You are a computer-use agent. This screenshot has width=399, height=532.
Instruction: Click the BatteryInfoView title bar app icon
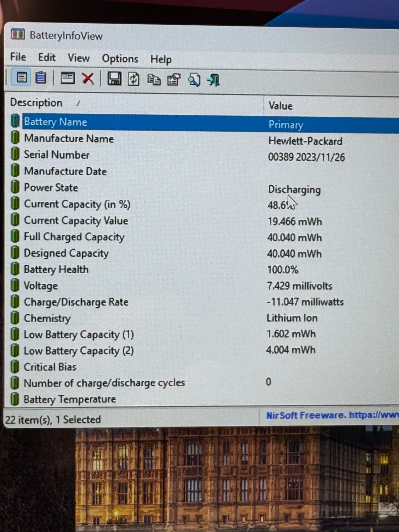point(18,34)
